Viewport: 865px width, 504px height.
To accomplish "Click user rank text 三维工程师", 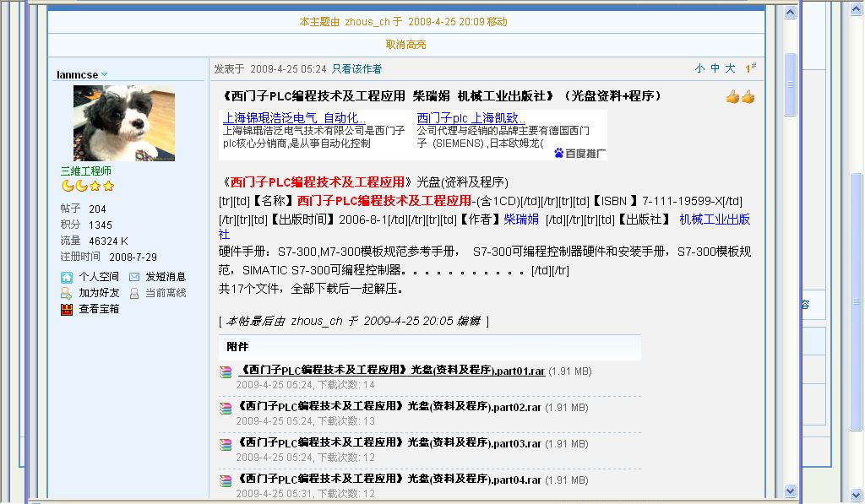I will pos(85,171).
